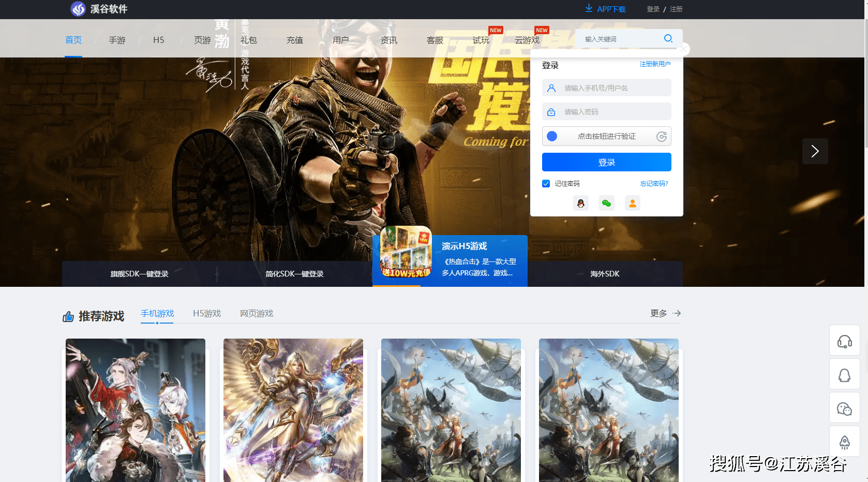Click the orange user account login icon

pos(632,203)
